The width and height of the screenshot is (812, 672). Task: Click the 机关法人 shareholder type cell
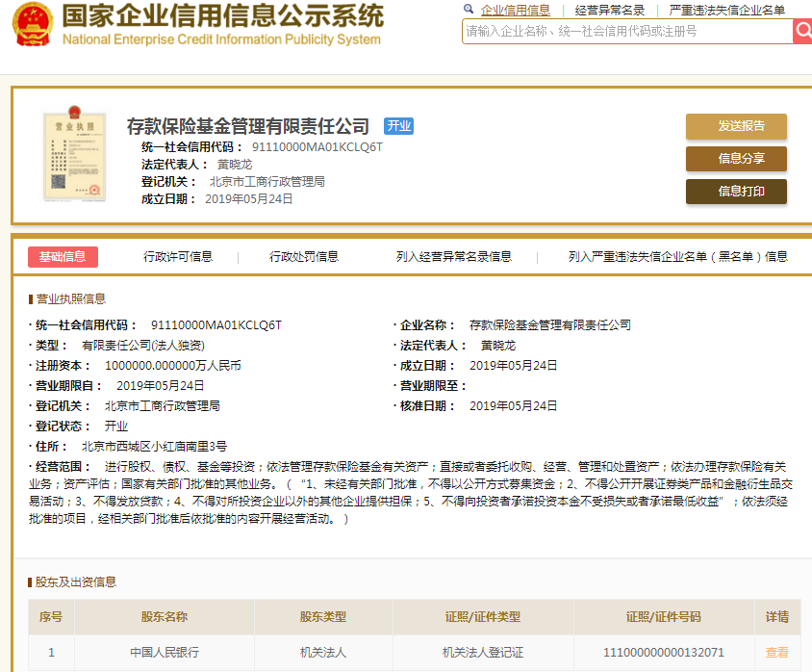(323, 653)
